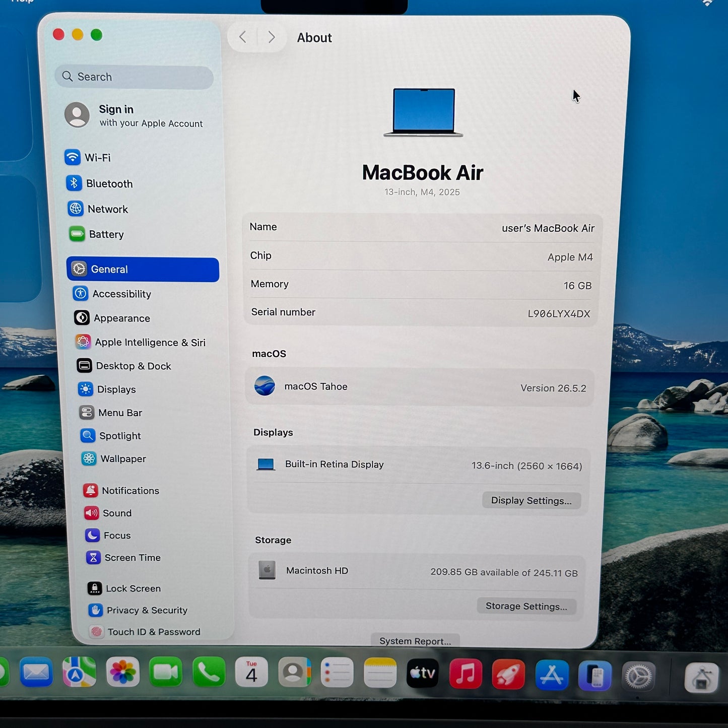The width and height of the screenshot is (728, 728).
Task: Open Spotlight settings
Action: coord(111,436)
